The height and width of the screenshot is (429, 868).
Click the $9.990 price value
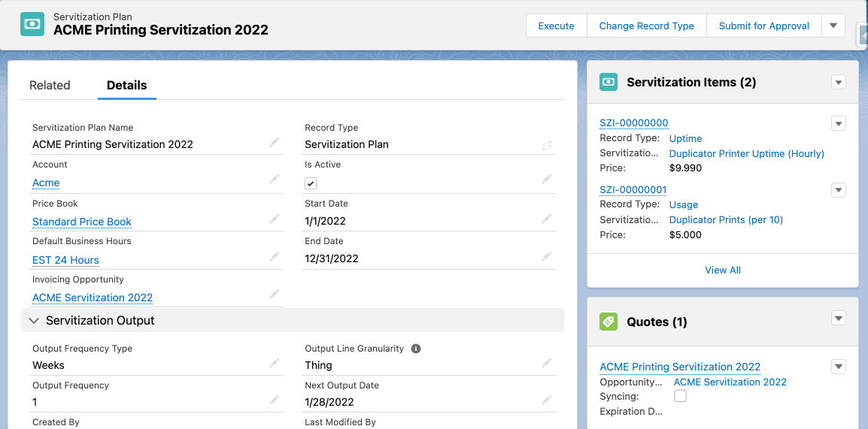click(685, 168)
